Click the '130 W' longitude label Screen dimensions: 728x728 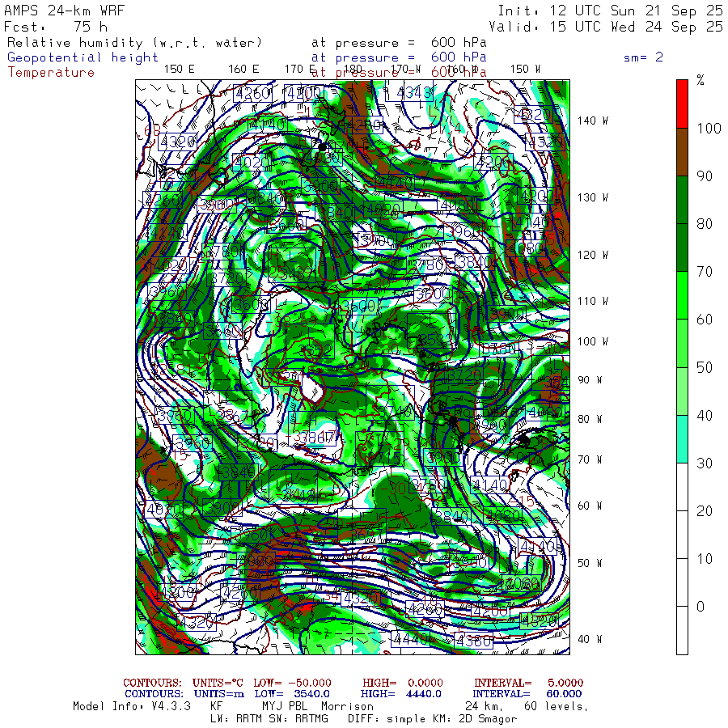[593, 198]
